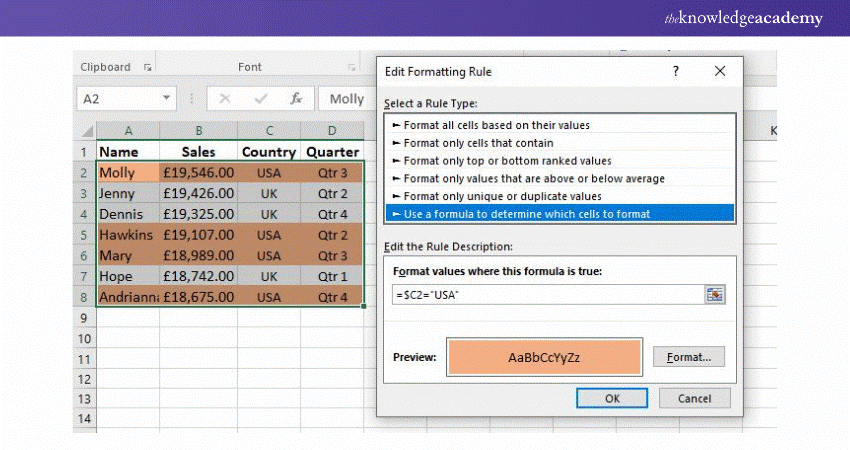Click the Insert Function fx icon
850x450 pixels.
coord(296,99)
